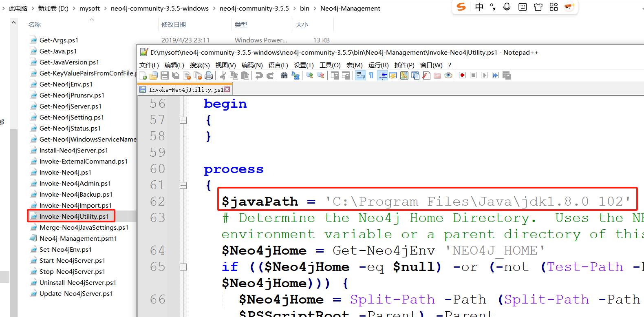Viewport: 644px width, 317px height.
Task: Click Sogou voice input microphone icon
Action: coord(507,7)
